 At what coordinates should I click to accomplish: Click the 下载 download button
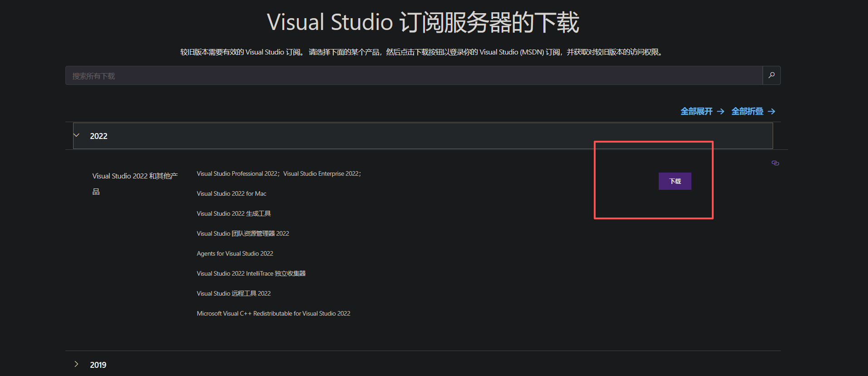click(675, 181)
